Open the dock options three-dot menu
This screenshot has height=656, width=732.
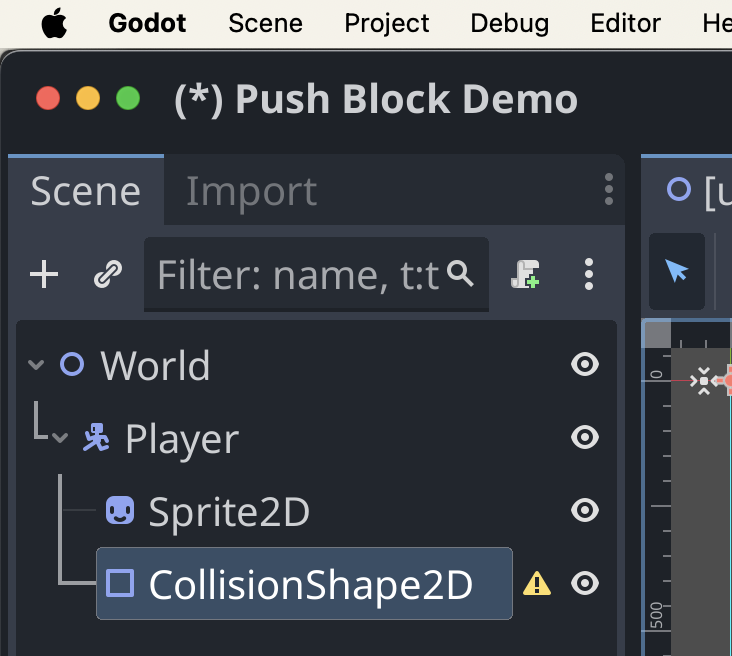608,189
